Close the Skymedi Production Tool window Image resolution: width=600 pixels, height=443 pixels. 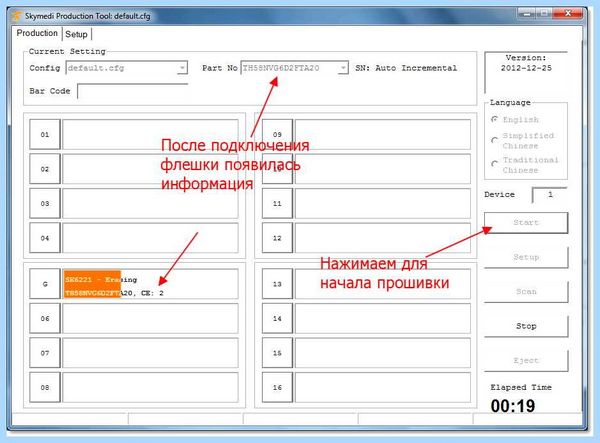[x=569, y=13]
